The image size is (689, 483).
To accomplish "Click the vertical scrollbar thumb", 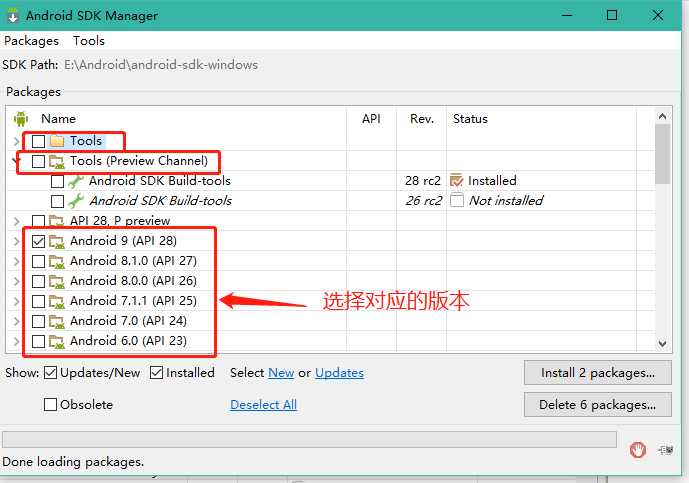I will pyautogui.click(x=662, y=154).
